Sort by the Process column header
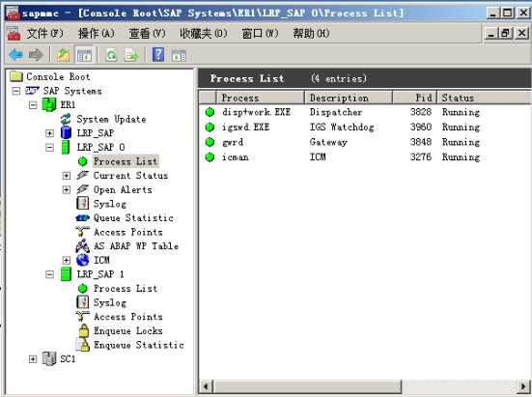The height and width of the screenshot is (397, 532). click(261, 98)
